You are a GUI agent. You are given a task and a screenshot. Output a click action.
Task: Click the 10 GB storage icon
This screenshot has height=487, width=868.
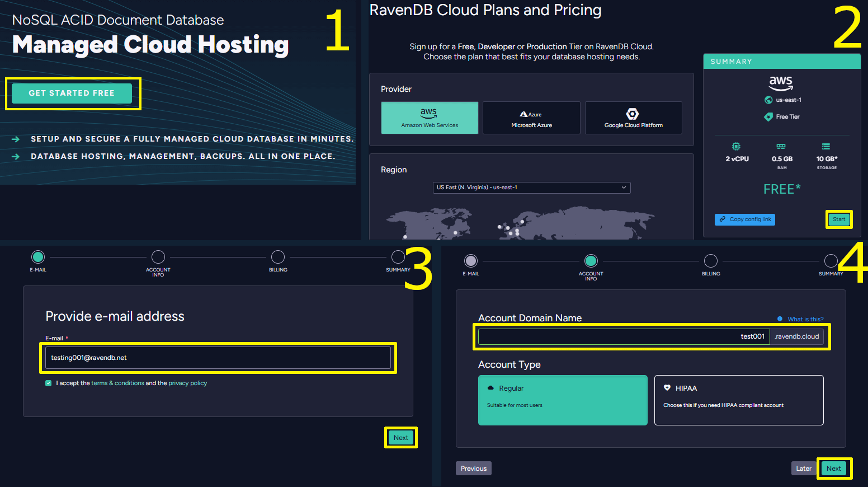pos(826,146)
